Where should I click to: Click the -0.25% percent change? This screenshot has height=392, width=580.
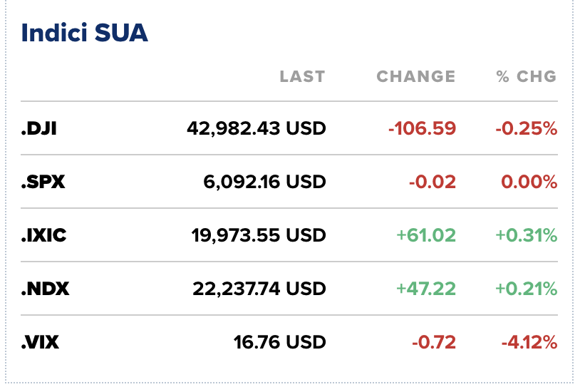tap(527, 129)
